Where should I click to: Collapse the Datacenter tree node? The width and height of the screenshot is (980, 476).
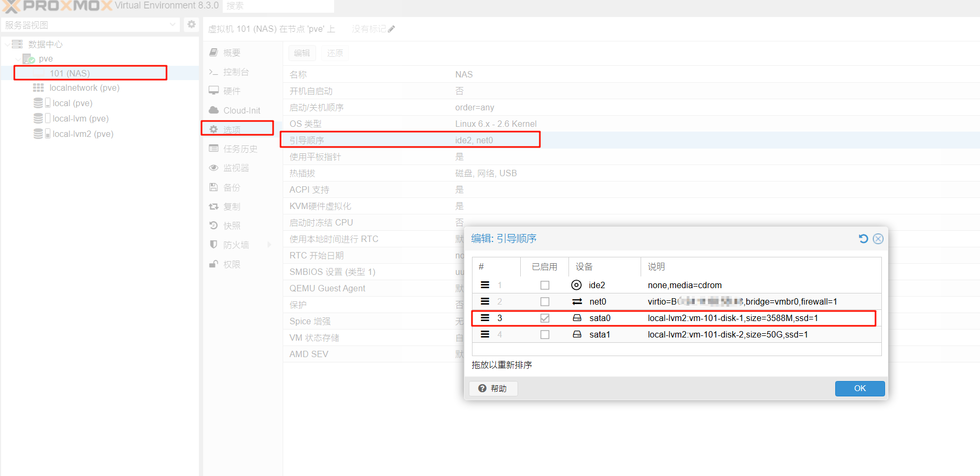coord(7,44)
